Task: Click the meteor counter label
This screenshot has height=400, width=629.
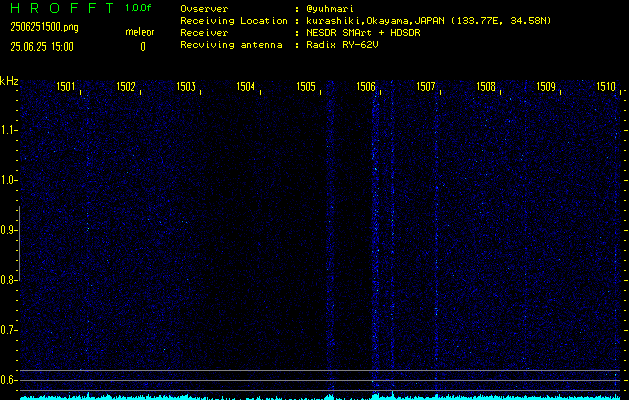Action: 140,32
